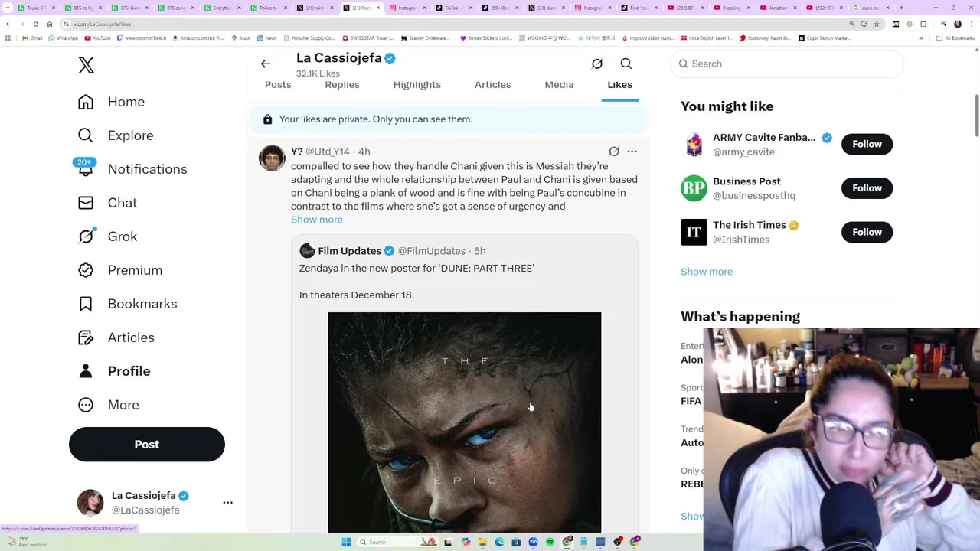Switch to the Highlights tab
The image size is (980, 551).
[x=417, y=85]
